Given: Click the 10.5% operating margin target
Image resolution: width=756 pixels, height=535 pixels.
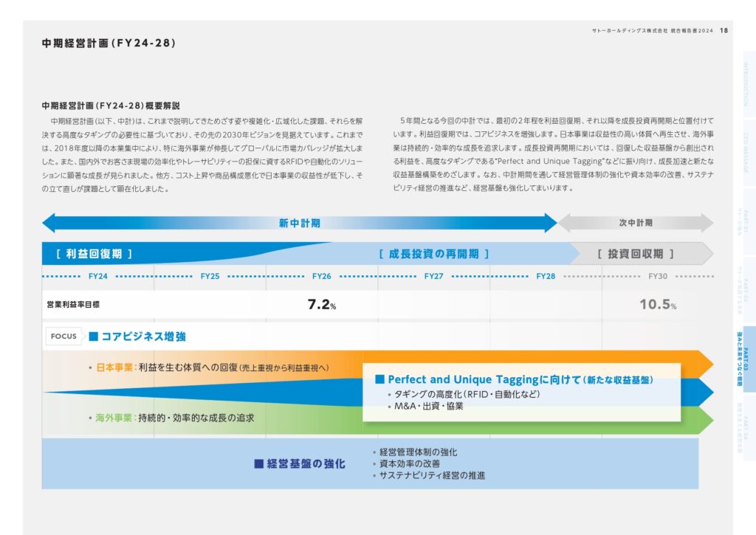Looking at the screenshot, I should coord(658,304).
